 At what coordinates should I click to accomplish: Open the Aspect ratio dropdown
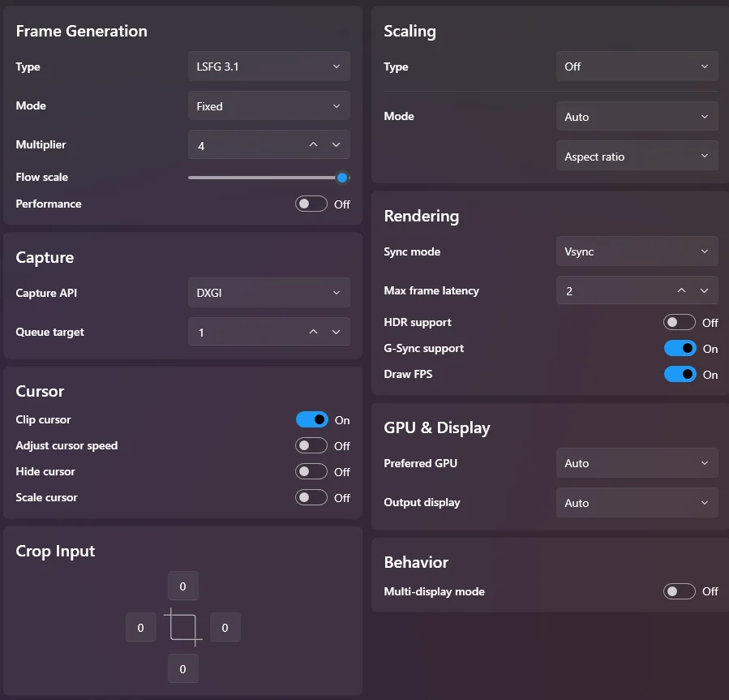click(x=637, y=157)
